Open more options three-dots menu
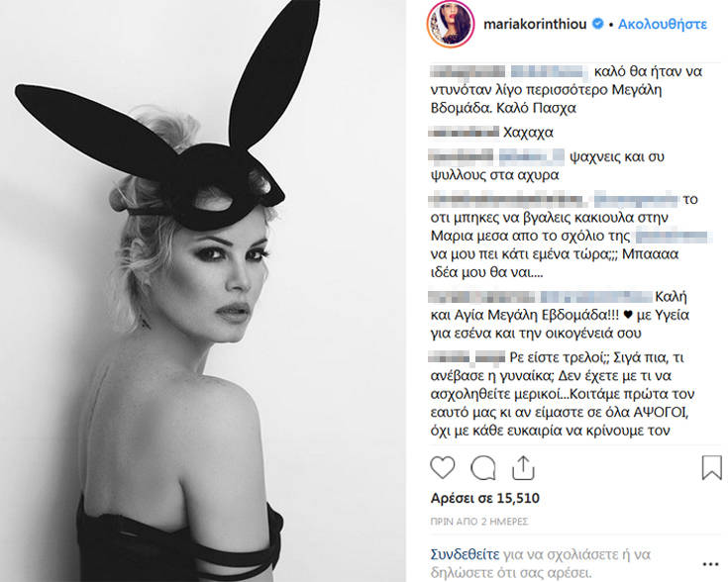This screenshot has height=582, width=728. pos(710,564)
